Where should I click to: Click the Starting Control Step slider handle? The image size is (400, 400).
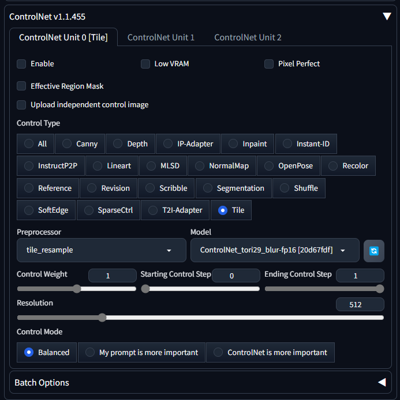pos(145,289)
